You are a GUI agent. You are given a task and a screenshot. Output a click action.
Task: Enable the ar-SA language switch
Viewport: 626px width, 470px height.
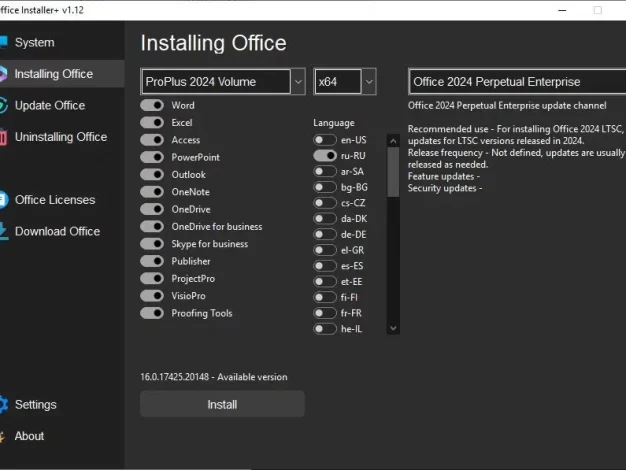click(x=325, y=171)
